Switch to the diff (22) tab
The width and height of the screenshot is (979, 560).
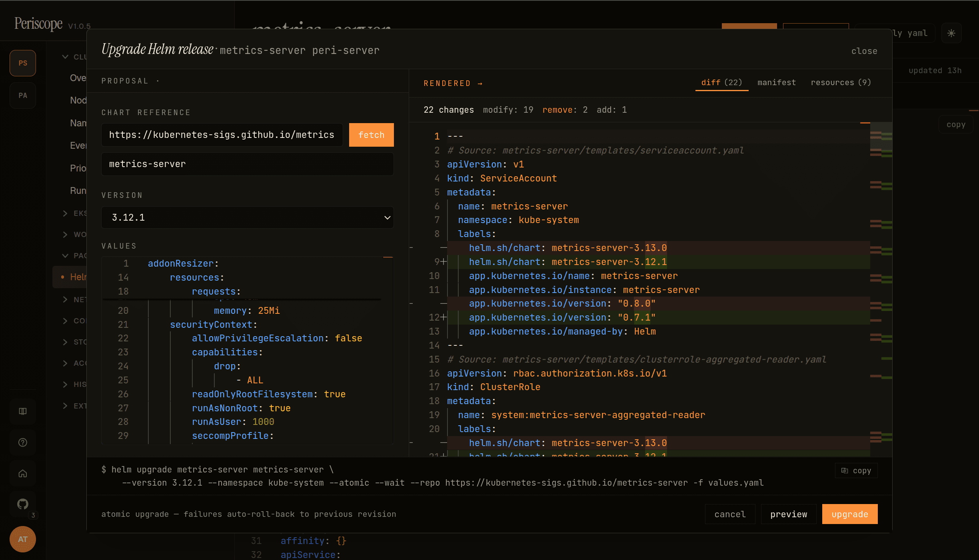(x=721, y=83)
